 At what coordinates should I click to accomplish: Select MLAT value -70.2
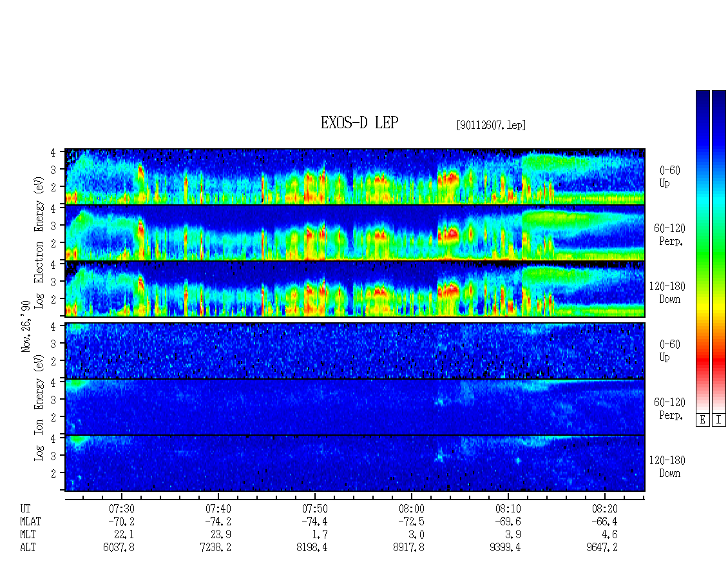pyautogui.click(x=122, y=521)
